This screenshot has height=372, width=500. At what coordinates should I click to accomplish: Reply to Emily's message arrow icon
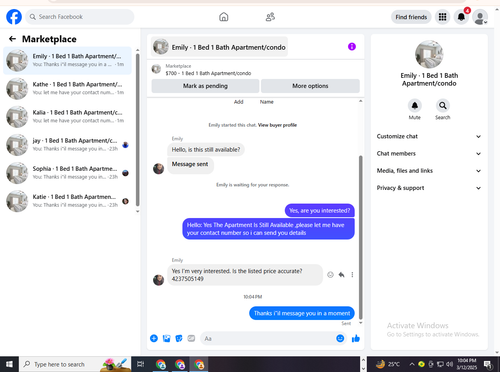point(341,275)
